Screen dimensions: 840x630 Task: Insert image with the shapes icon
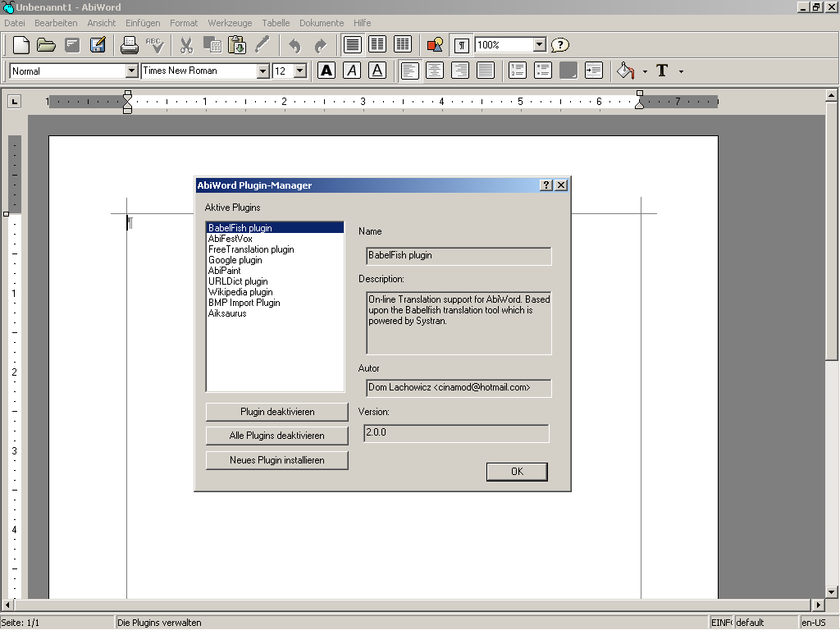[x=435, y=45]
